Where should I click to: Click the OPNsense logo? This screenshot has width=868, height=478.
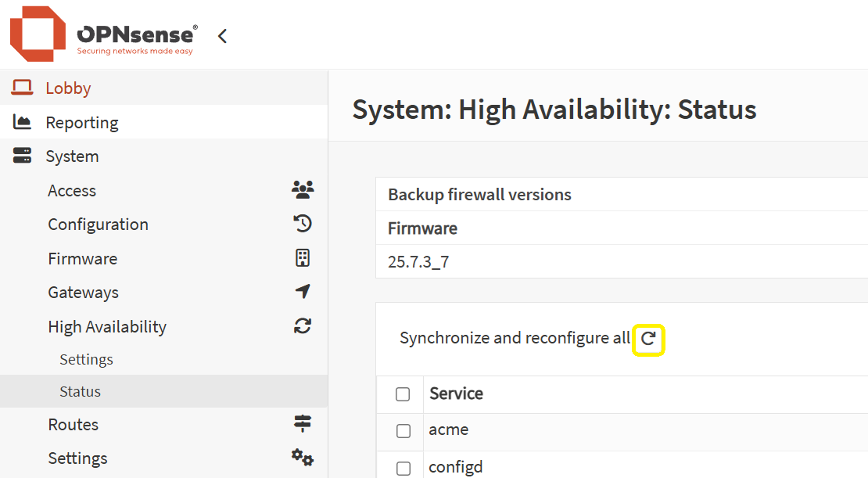pos(103,35)
